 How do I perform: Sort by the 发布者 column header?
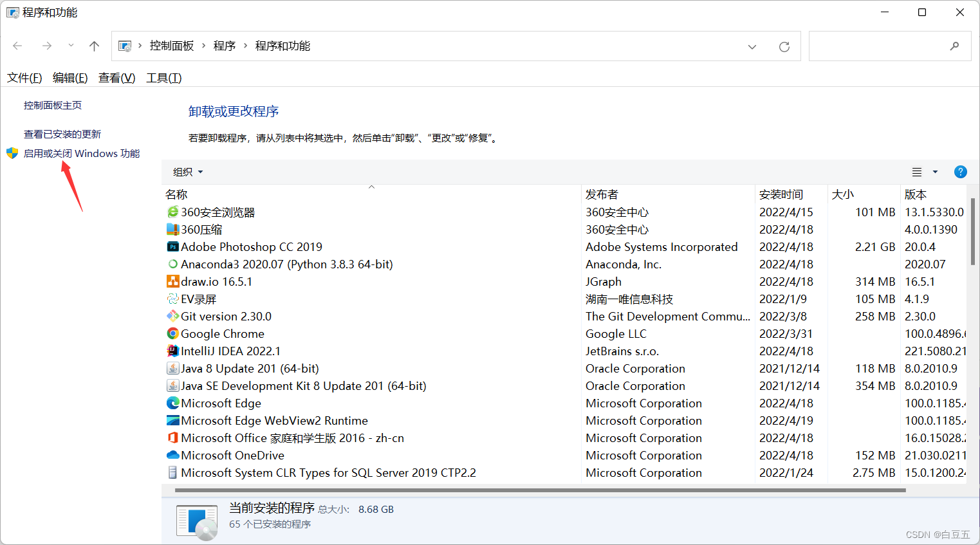[668, 194]
